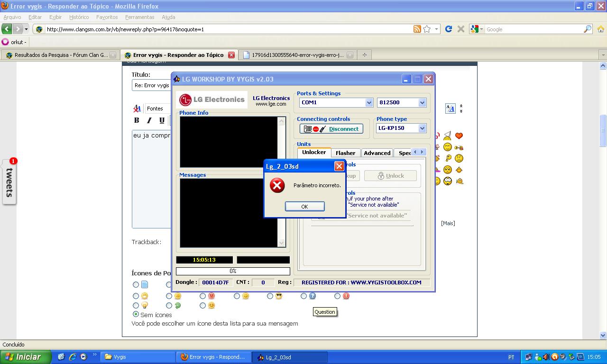Select the green arrow post icon radio

point(169,305)
